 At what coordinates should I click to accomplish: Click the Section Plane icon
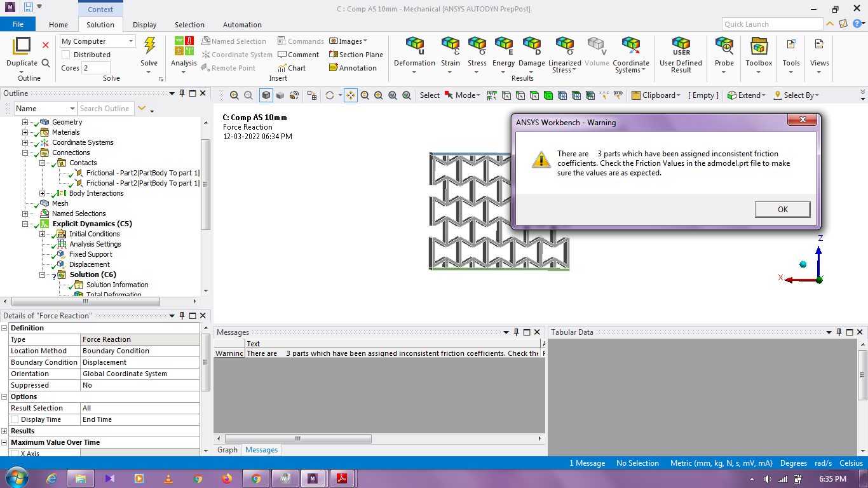click(x=334, y=55)
